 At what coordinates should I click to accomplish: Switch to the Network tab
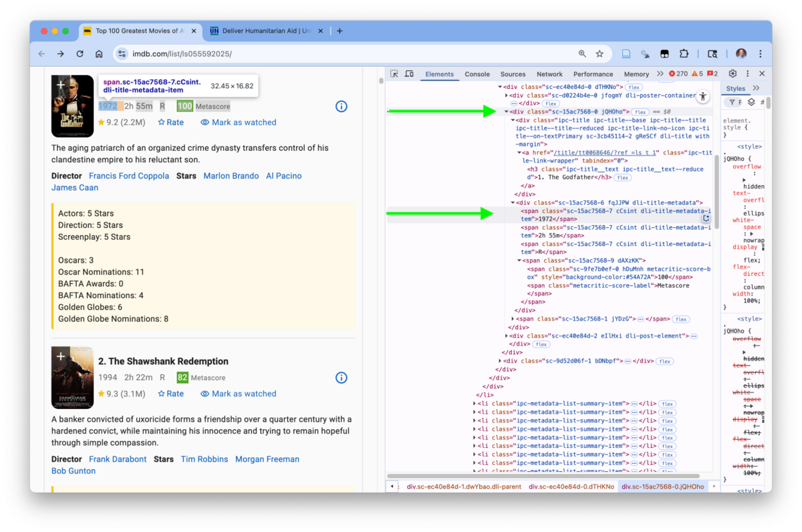pos(549,74)
